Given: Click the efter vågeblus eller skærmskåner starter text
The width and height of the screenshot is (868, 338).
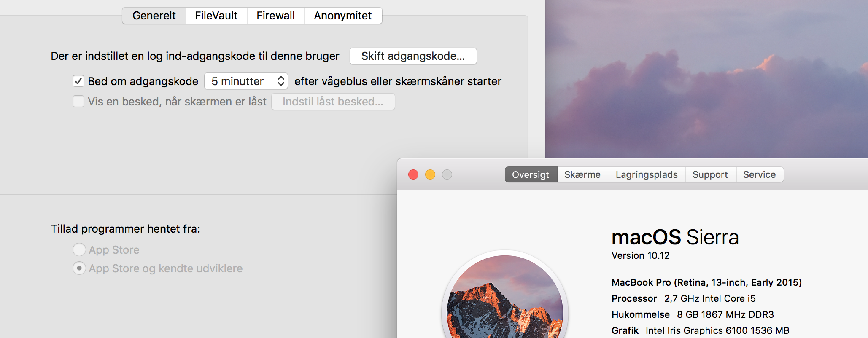Looking at the screenshot, I should click(398, 81).
